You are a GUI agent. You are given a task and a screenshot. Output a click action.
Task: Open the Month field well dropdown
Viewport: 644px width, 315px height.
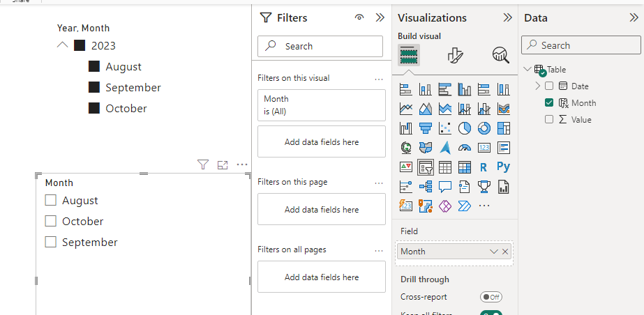pos(494,252)
